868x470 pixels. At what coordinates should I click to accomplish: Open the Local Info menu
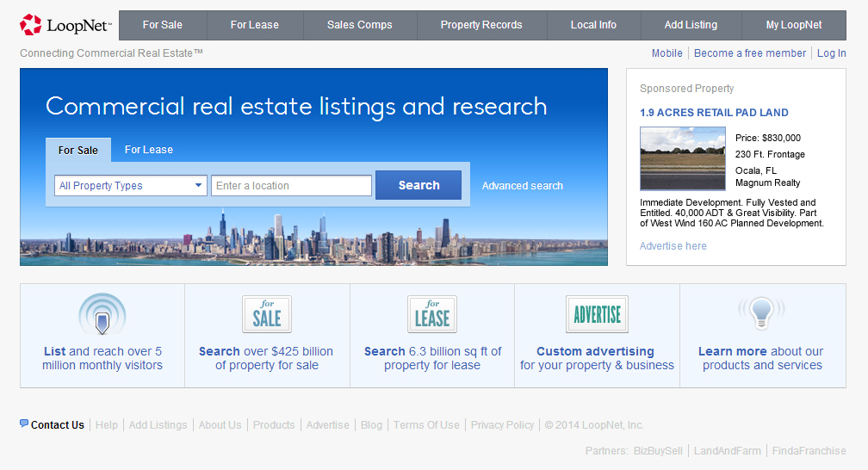click(x=593, y=25)
